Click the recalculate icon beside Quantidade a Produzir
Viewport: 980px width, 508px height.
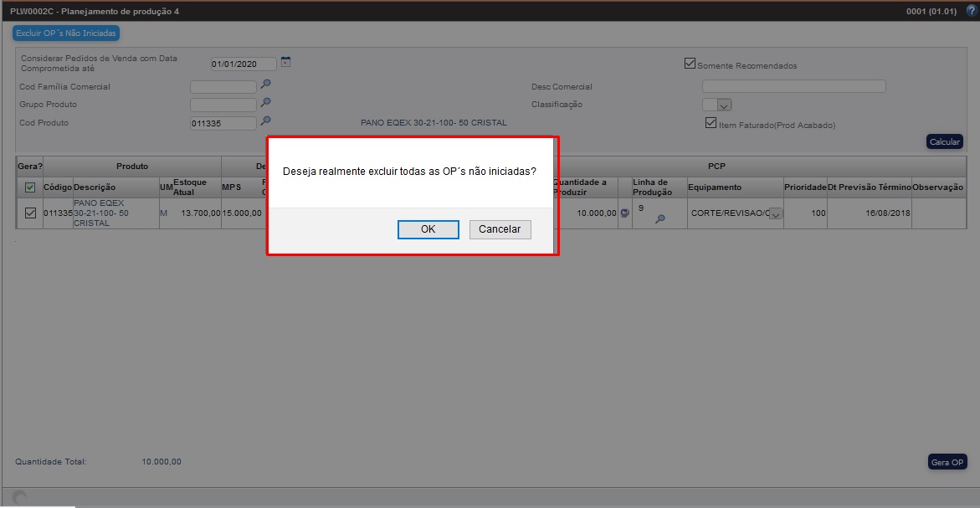click(x=624, y=213)
